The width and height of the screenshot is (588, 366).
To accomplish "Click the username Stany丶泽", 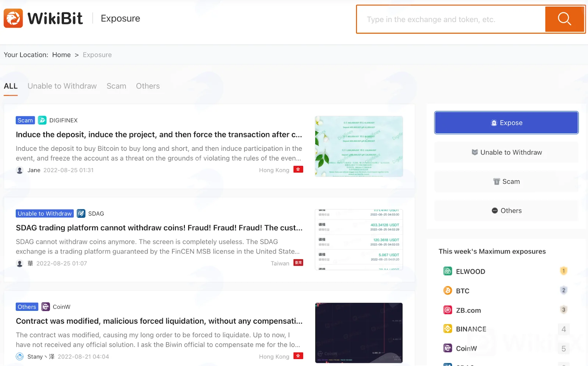I will [41, 356].
